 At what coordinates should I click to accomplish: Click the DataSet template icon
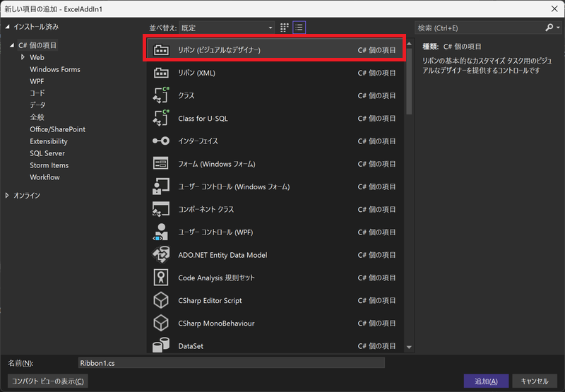[x=161, y=346]
